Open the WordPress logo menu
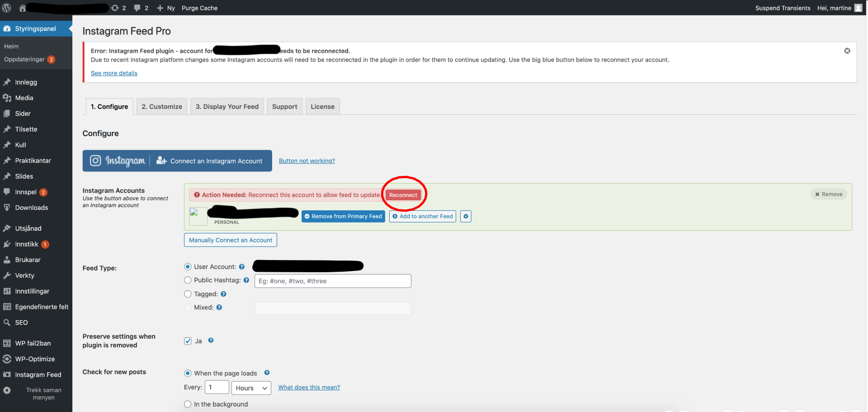Screen dimensions: 868x412 (x=7, y=8)
